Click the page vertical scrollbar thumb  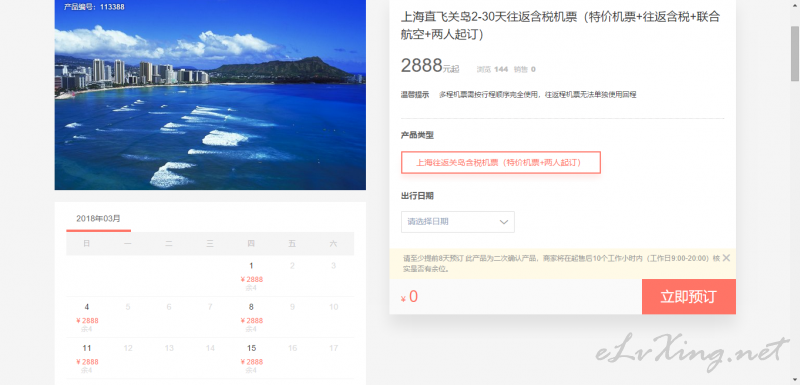point(795,54)
